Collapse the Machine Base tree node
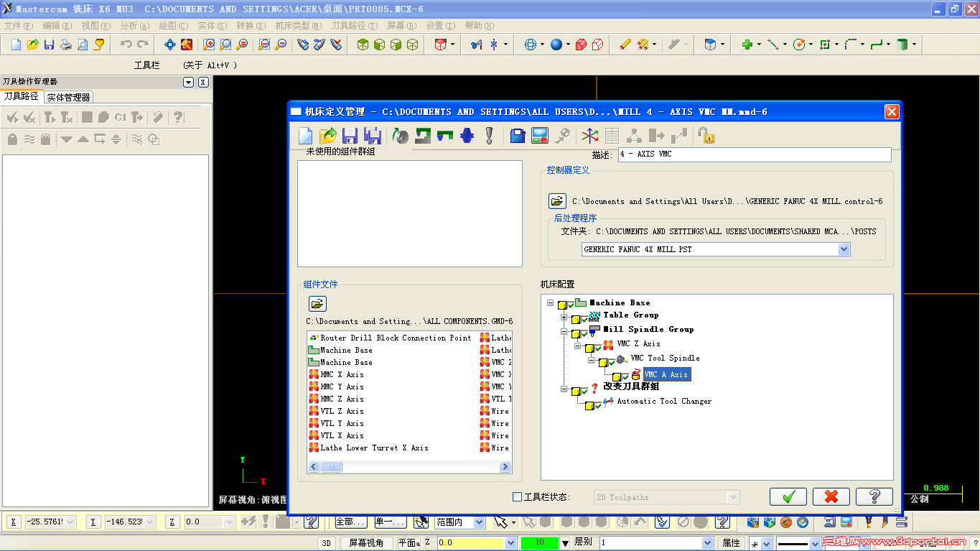980x551 pixels. coord(550,302)
